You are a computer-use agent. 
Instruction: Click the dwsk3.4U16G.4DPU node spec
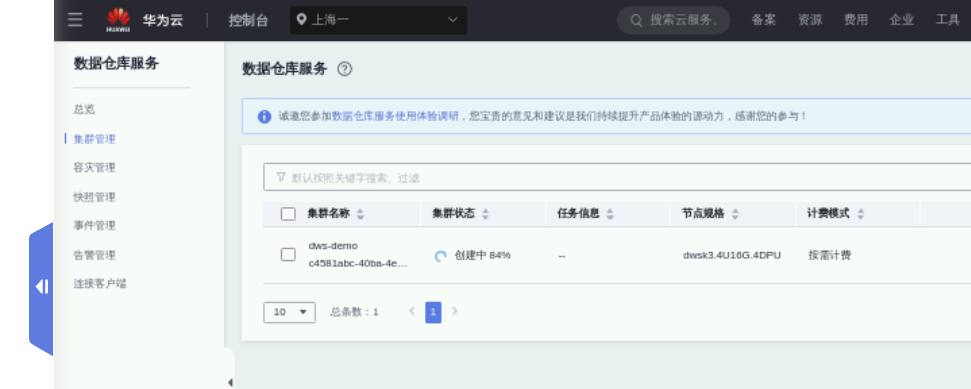[732, 255]
